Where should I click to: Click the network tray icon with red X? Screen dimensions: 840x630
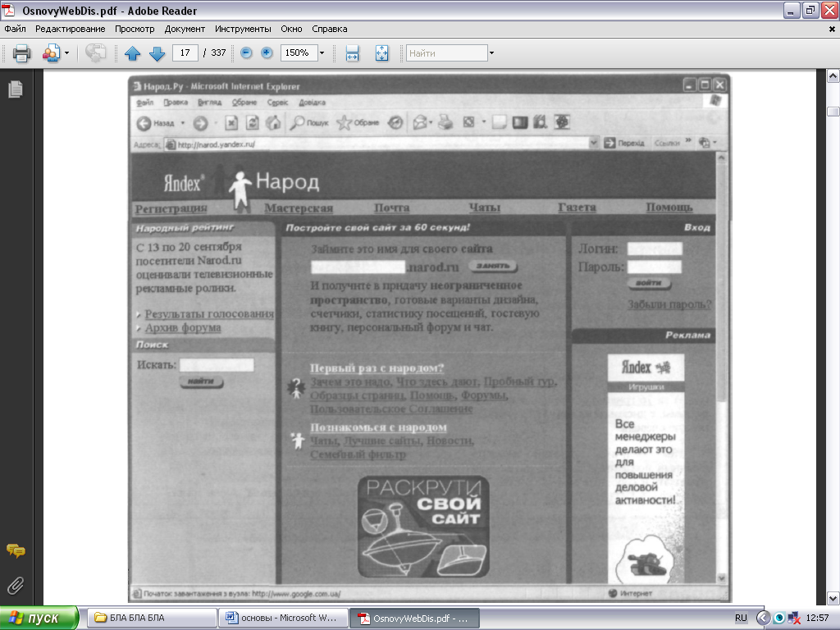pyautogui.click(x=794, y=619)
